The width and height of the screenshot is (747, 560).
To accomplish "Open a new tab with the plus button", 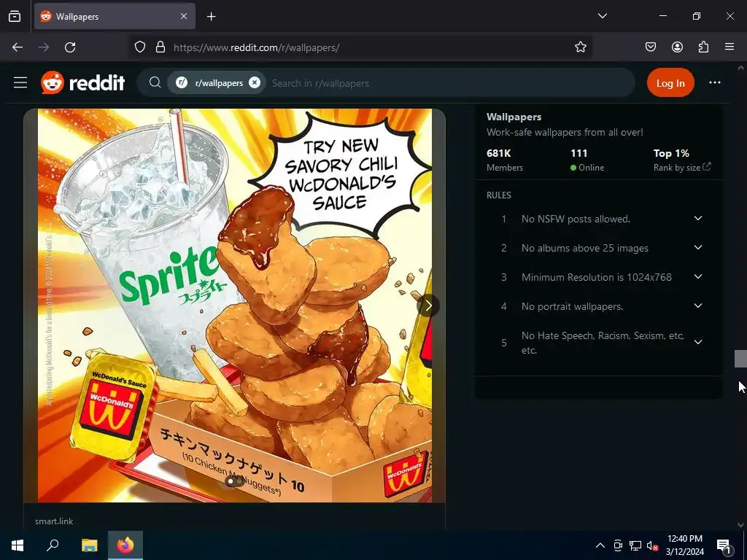I will pyautogui.click(x=212, y=17).
